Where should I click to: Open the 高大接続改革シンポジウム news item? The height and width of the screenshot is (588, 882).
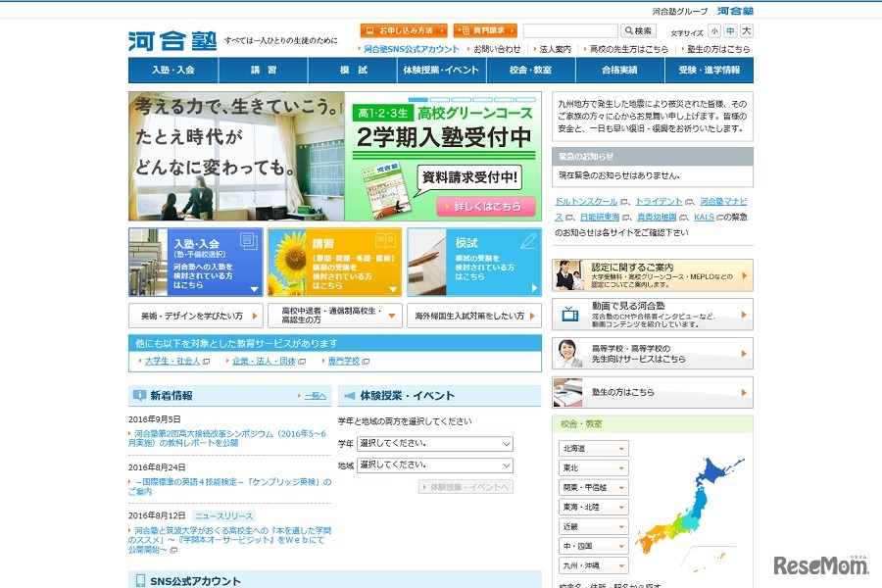[227, 438]
